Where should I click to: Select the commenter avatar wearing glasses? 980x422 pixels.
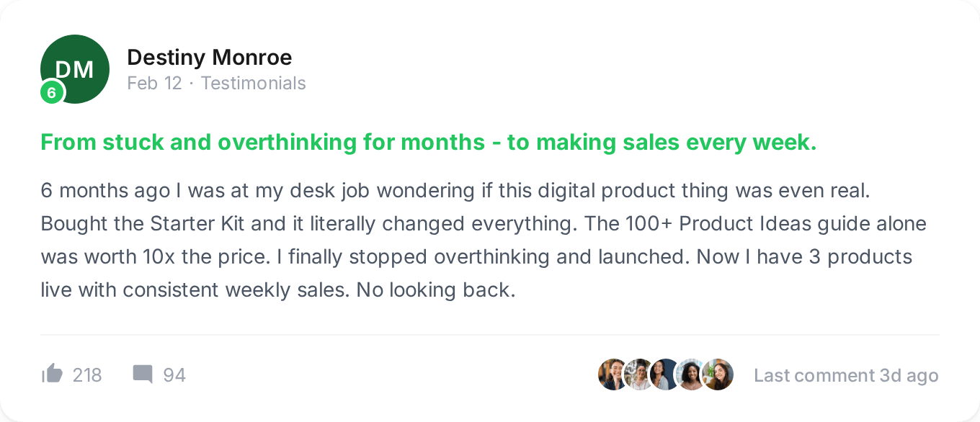pos(639,374)
